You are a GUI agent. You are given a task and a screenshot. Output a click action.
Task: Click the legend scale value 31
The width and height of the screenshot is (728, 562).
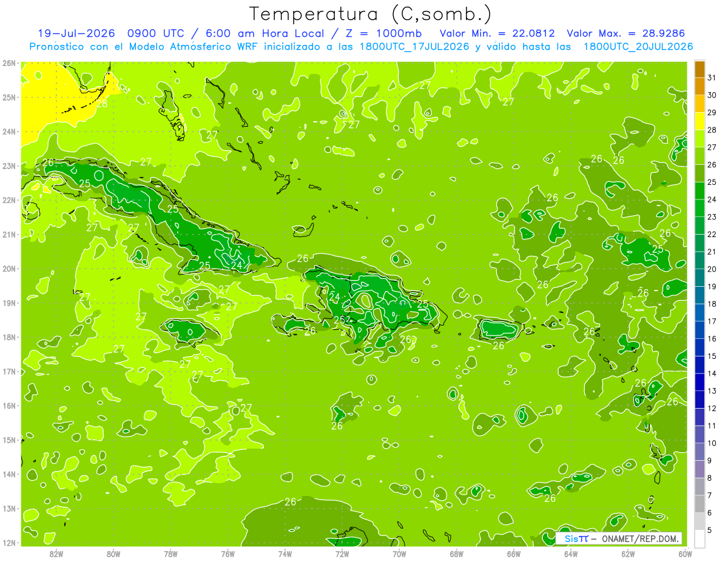point(712,78)
